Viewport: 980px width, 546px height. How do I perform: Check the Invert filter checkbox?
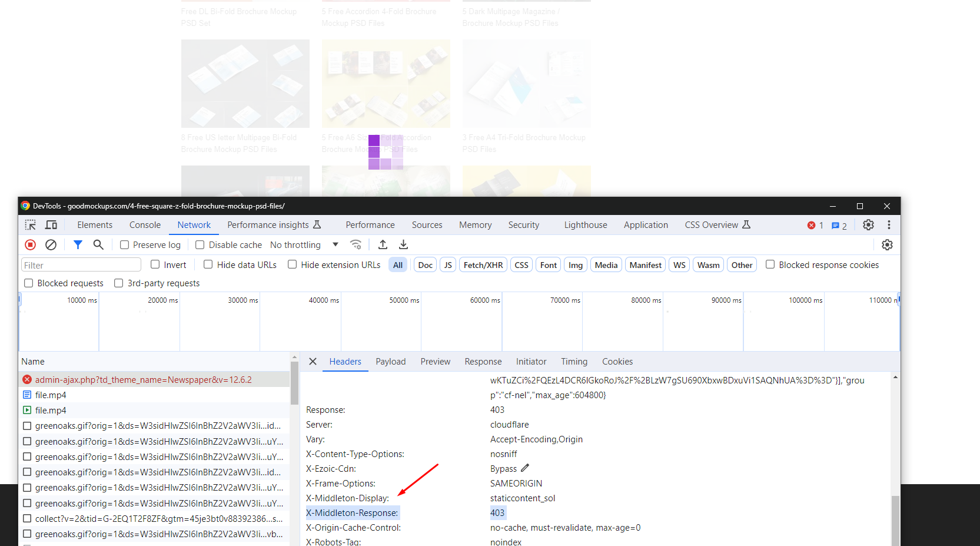tap(155, 264)
